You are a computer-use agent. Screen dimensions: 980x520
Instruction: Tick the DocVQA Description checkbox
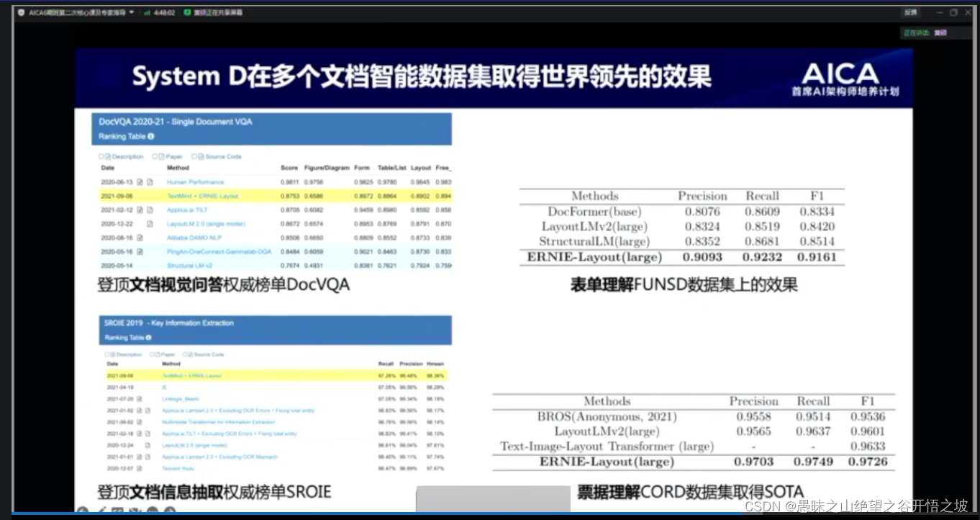101,156
